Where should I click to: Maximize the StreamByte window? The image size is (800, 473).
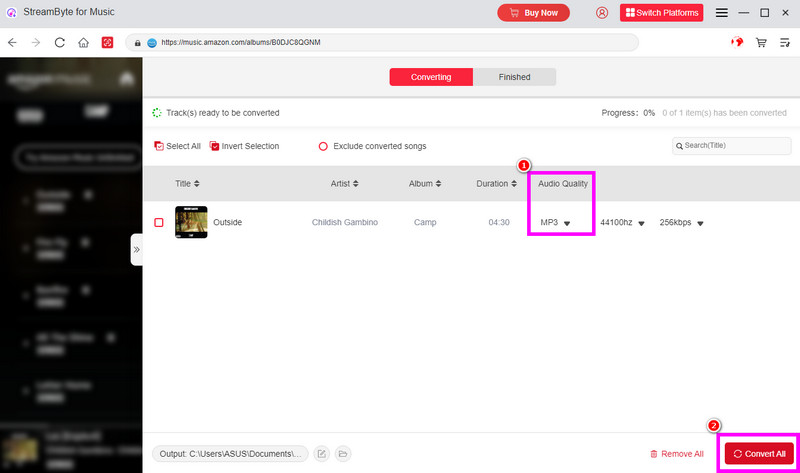(x=764, y=13)
